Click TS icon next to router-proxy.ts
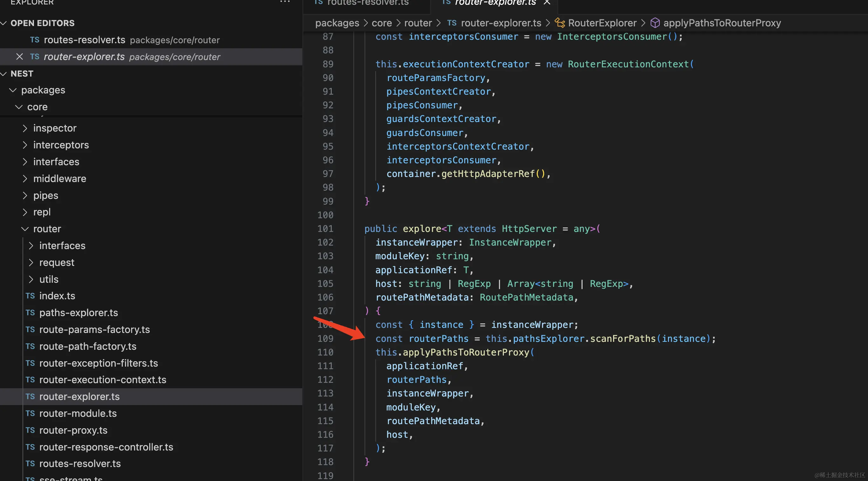The width and height of the screenshot is (868, 481). tap(30, 430)
